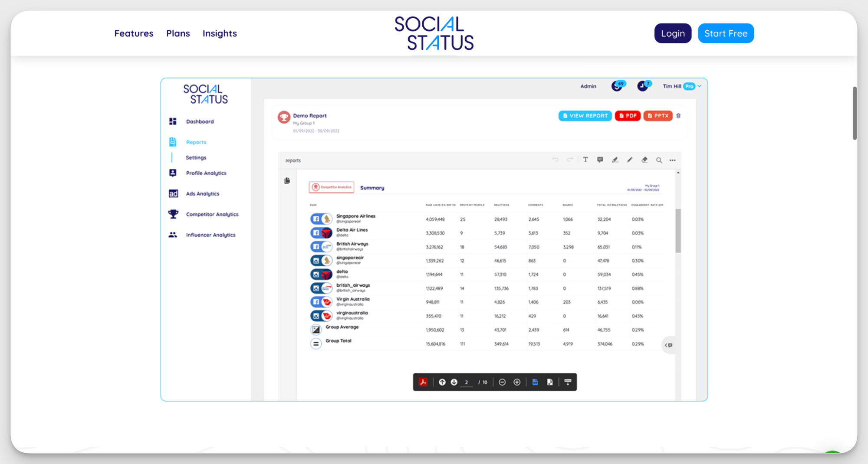The height and width of the screenshot is (464, 868).
Task: Click the Influencer Analytics people icon
Action: pyautogui.click(x=173, y=235)
